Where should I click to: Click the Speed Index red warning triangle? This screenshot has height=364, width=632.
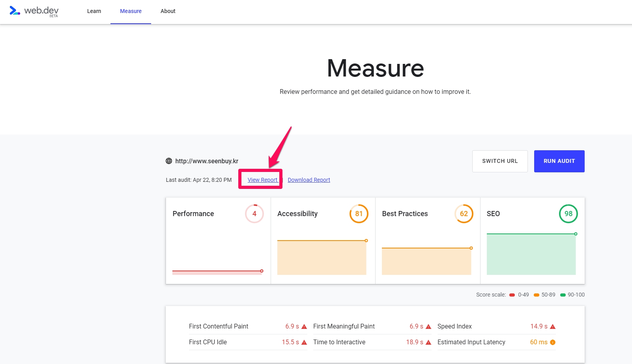[x=553, y=327]
